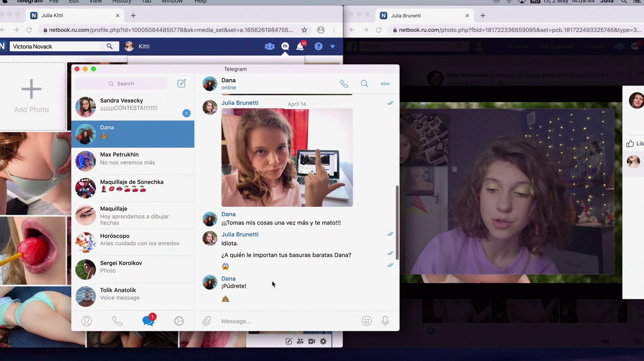Image resolution: width=644 pixels, height=361 pixels.
Task: Open the Kitti profile link in Netbook header
Action: [137, 46]
